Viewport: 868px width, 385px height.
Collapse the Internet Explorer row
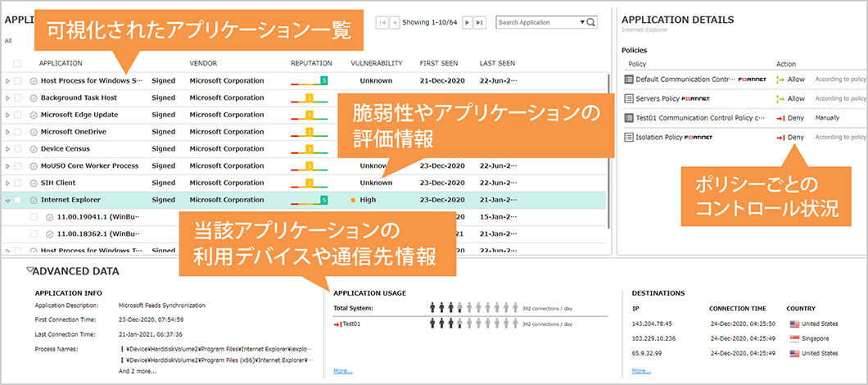coord(7,200)
